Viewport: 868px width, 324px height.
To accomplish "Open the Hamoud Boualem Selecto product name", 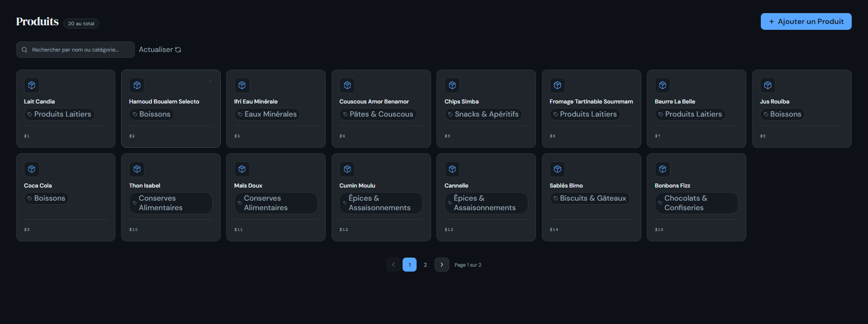I will point(164,102).
